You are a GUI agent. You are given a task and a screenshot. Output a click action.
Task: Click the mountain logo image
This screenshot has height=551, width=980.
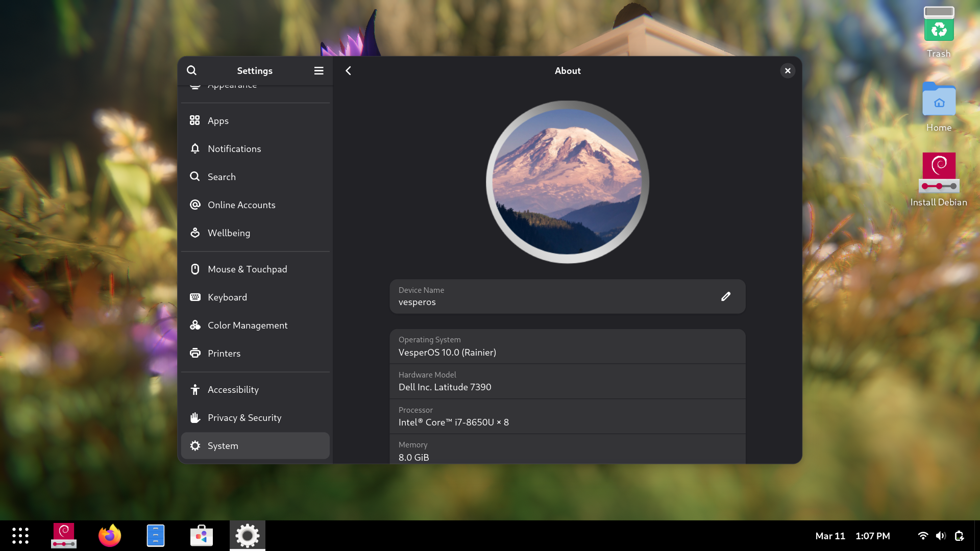tap(567, 182)
